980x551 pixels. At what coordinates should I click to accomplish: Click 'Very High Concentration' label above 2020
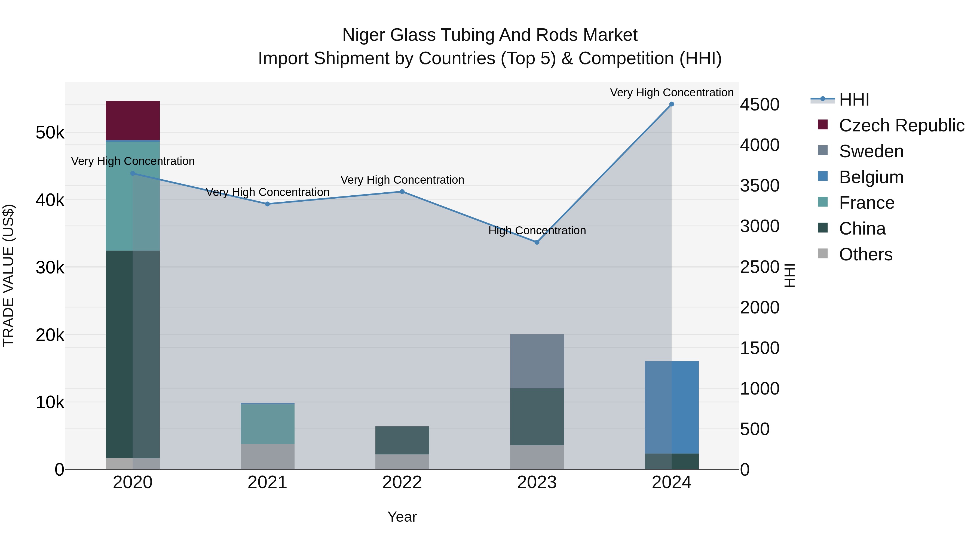click(133, 161)
